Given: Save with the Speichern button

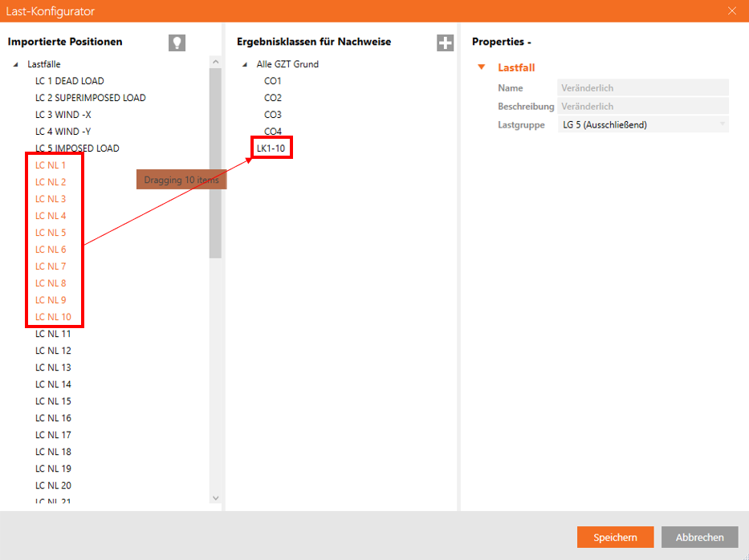Looking at the screenshot, I should point(615,537).
